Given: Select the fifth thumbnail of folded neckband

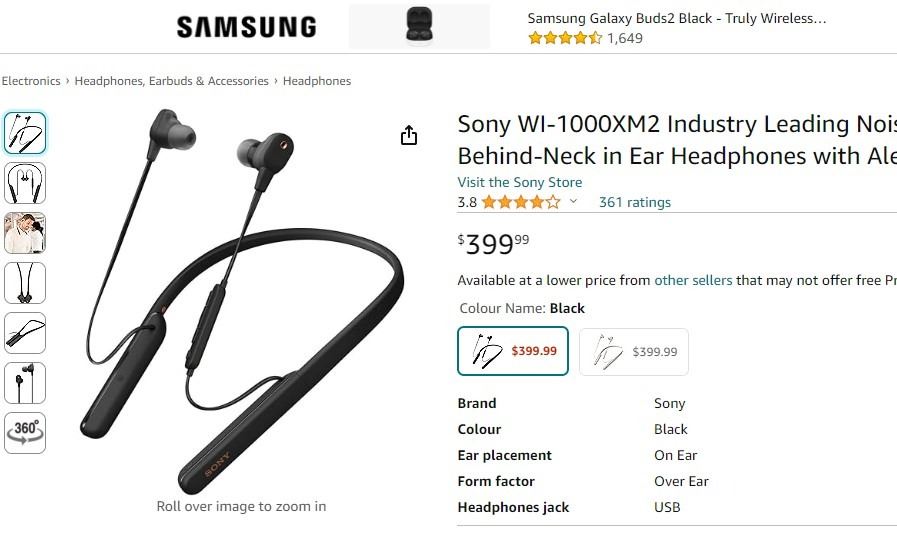Looking at the screenshot, I should click(25, 333).
